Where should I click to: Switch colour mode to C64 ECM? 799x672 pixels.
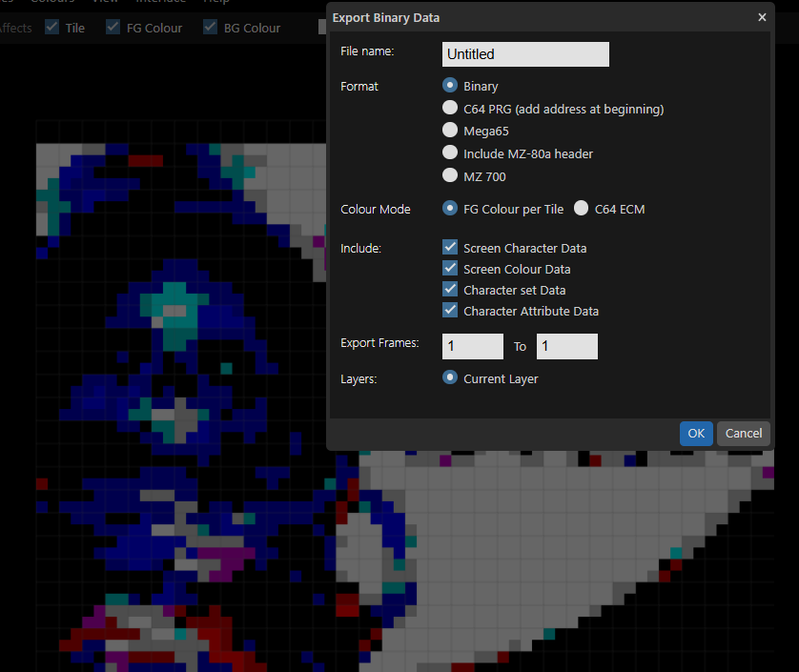[581, 208]
